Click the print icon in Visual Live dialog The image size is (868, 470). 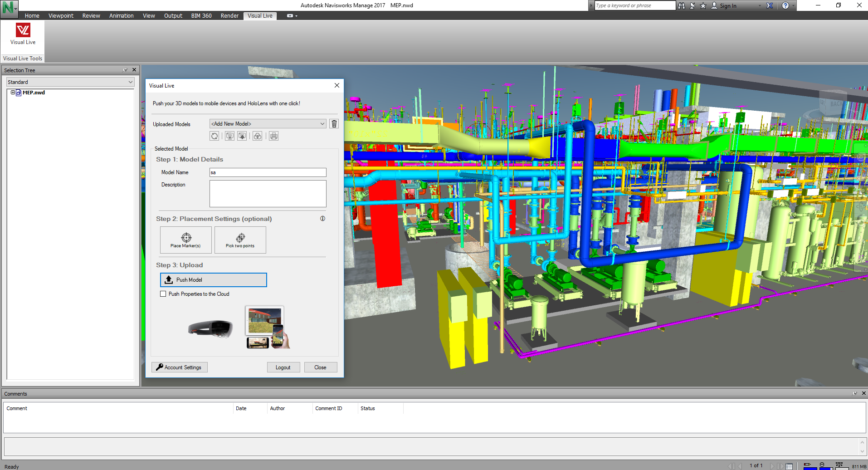[x=273, y=136]
